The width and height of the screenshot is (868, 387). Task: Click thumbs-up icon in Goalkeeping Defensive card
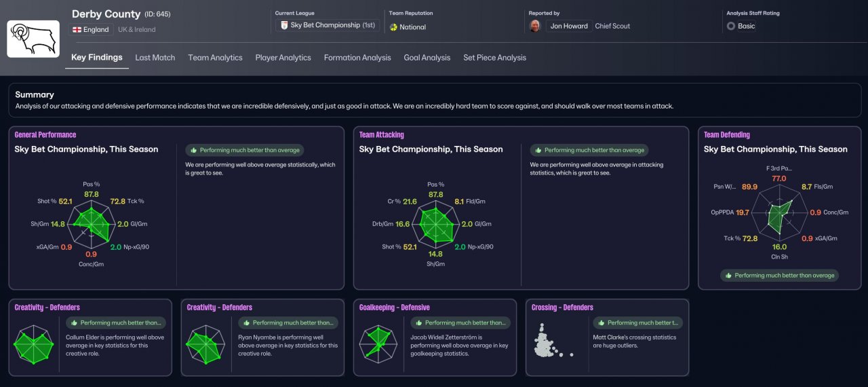[419, 322]
